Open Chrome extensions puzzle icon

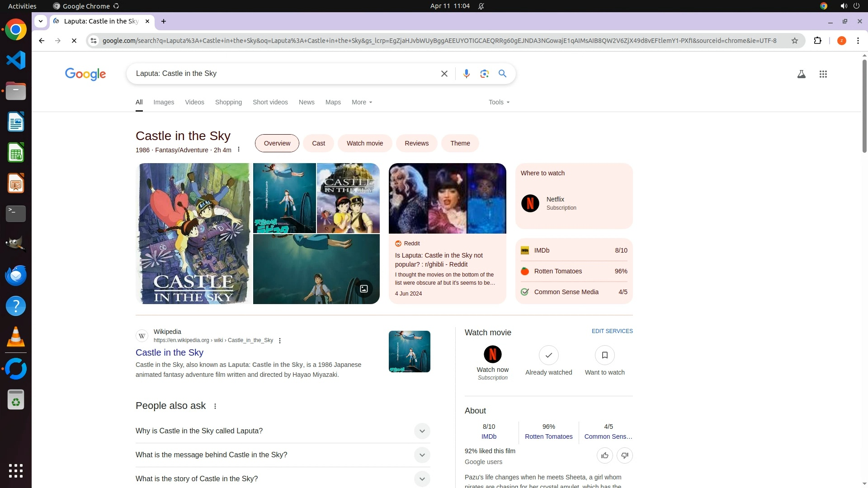click(817, 41)
